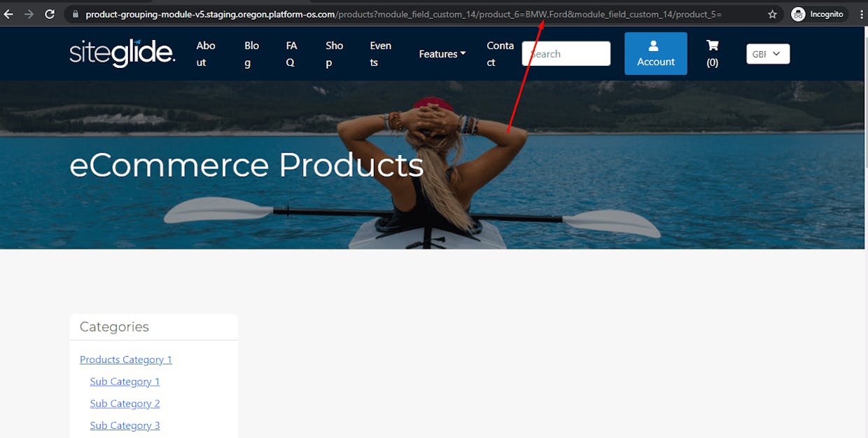View site info via the padlock icon

(x=76, y=14)
